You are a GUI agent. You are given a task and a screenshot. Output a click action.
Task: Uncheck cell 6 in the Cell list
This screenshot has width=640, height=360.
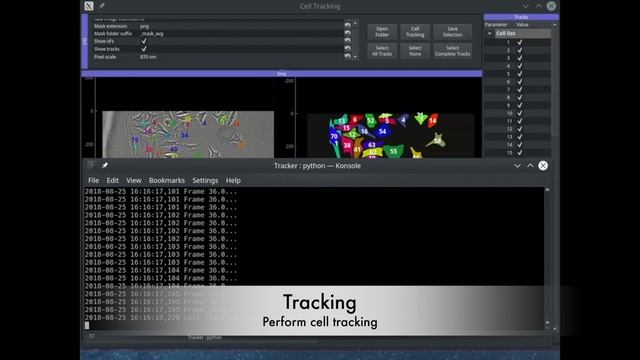tap(520, 82)
